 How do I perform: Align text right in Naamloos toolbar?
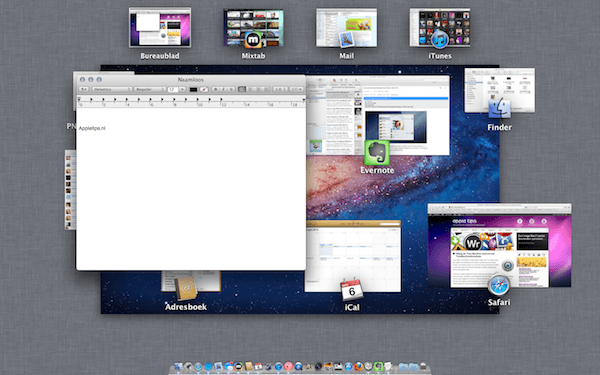[258, 89]
